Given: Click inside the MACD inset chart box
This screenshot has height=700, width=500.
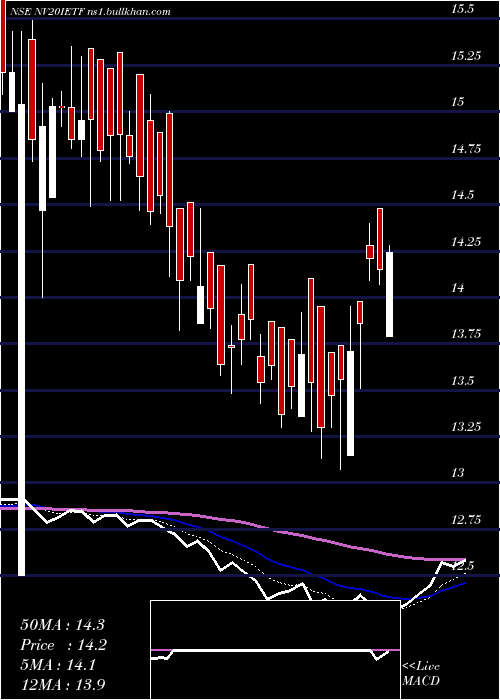Looking at the screenshot, I should point(275,650).
